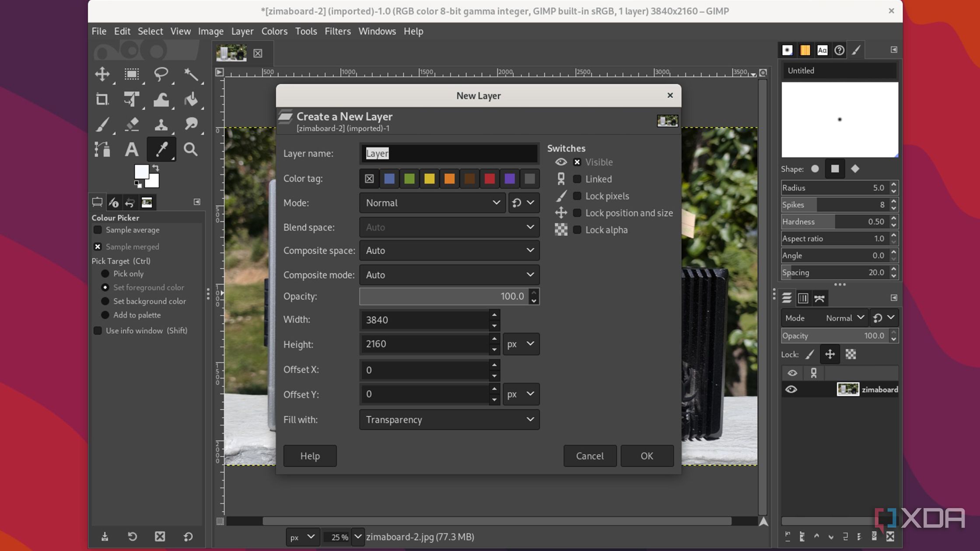
Task: Select the Clone stamp tool
Action: point(161,125)
